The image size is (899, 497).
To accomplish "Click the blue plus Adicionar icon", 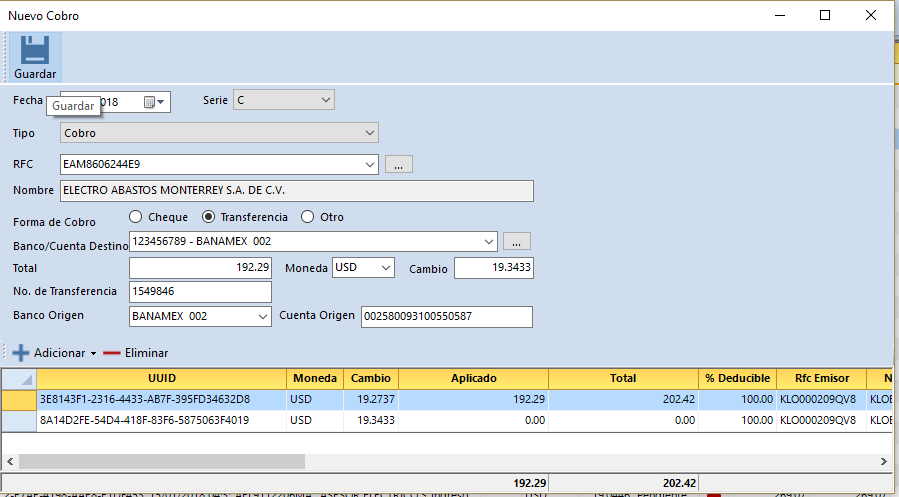I will pyautogui.click(x=20, y=353).
